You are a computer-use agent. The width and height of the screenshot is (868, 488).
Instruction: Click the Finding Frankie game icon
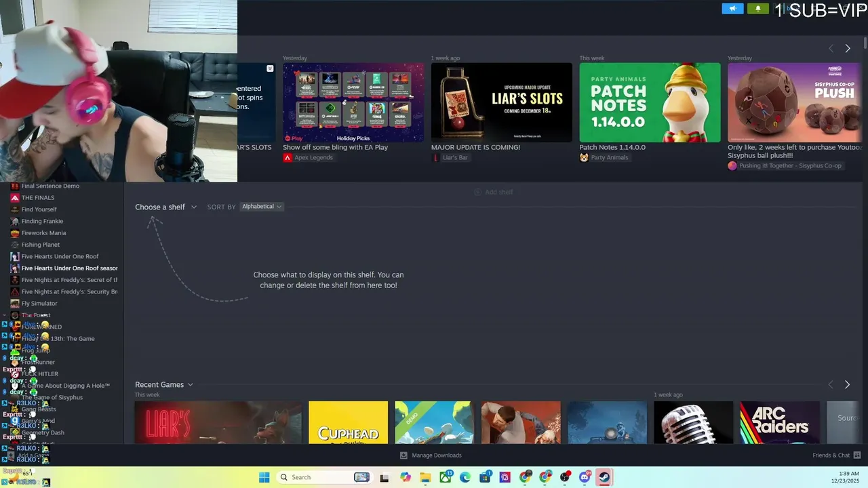click(x=15, y=221)
